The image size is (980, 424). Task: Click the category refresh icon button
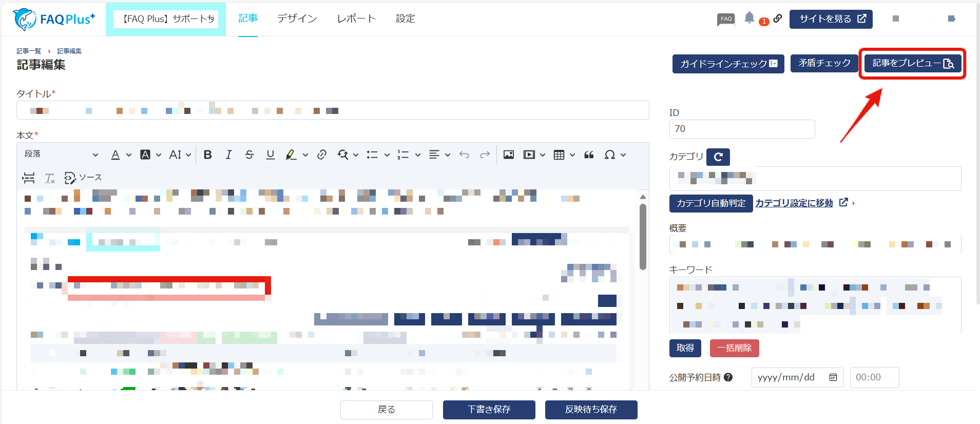[x=718, y=157]
